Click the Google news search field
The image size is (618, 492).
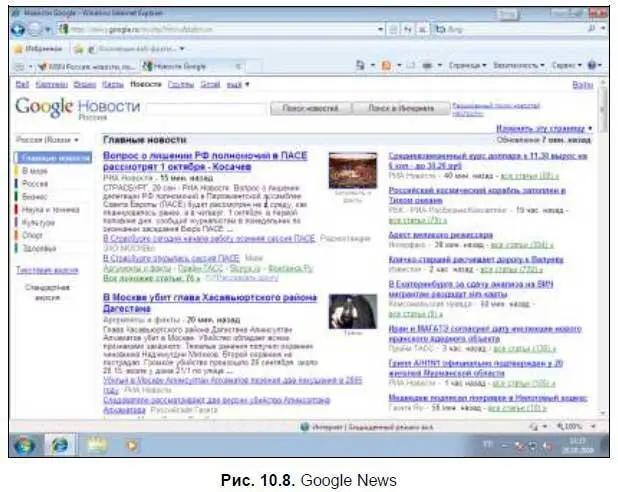[206, 108]
